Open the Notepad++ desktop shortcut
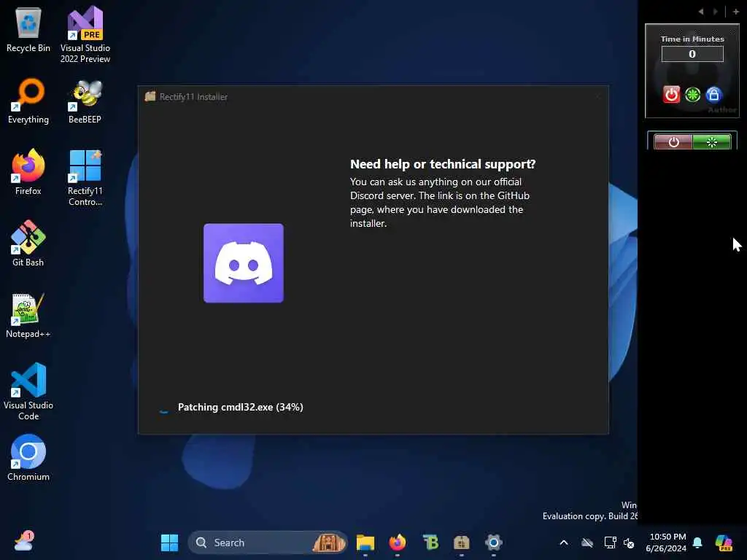 [28, 315]
